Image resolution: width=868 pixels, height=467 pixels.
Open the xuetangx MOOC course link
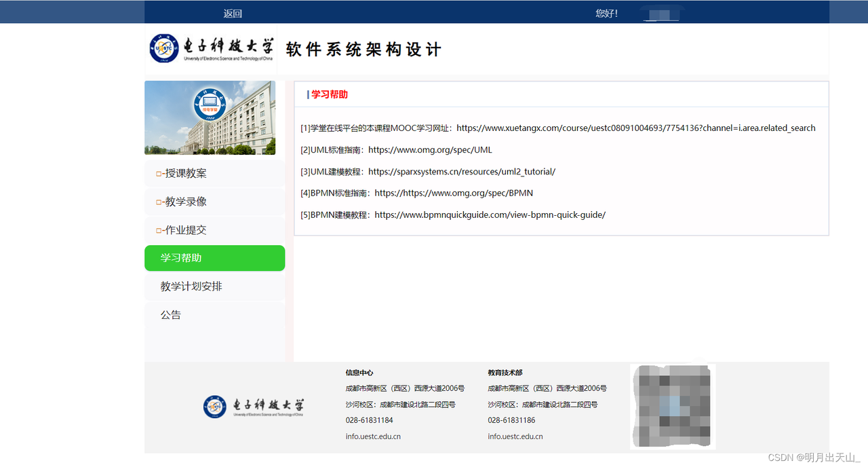click(x=636, y=128)
